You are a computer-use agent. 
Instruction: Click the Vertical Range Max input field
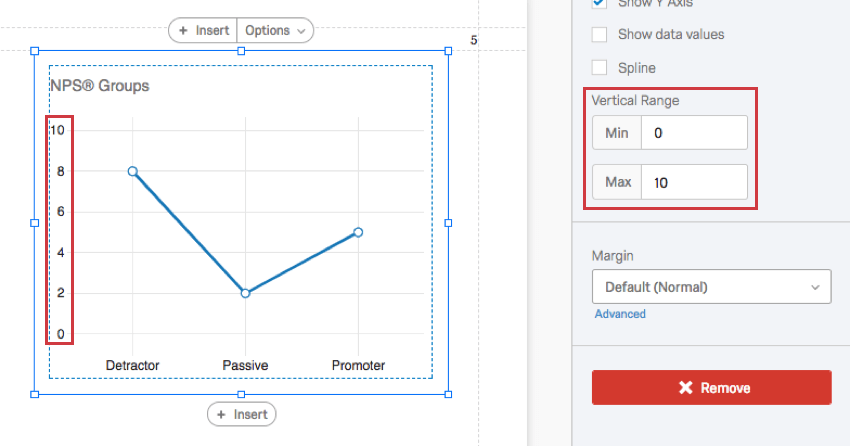[x=694, y=182]
